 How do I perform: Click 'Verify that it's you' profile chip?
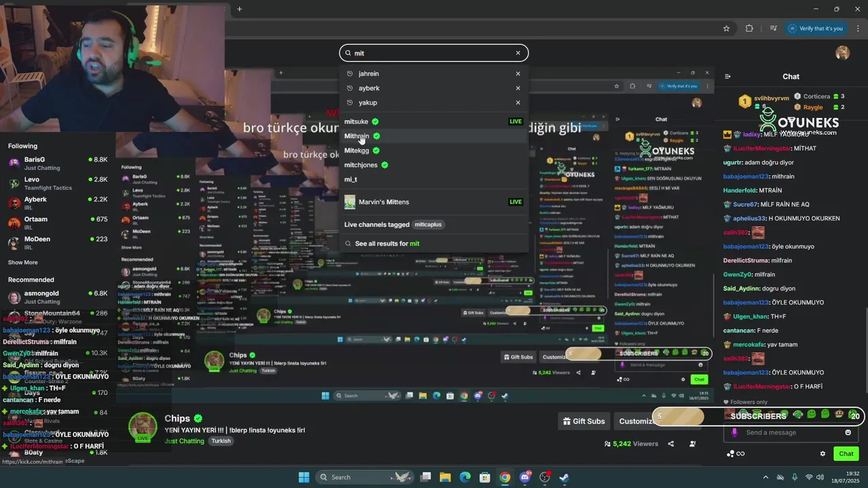pyautogui.click(x=815, y=28)
